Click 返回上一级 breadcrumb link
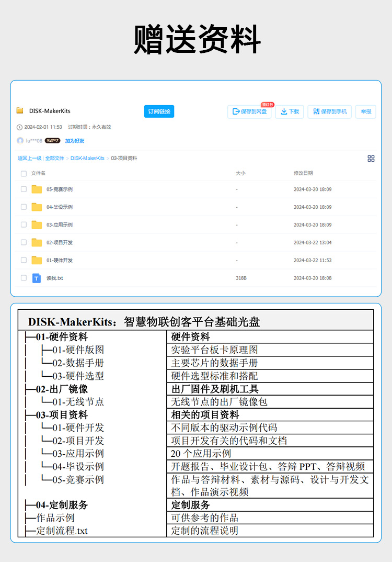 coord(30,158)
